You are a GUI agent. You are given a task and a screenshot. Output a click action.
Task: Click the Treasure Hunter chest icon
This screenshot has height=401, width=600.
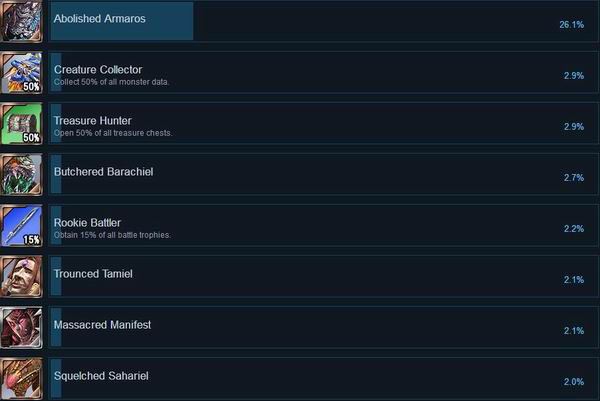coord(21,123)
